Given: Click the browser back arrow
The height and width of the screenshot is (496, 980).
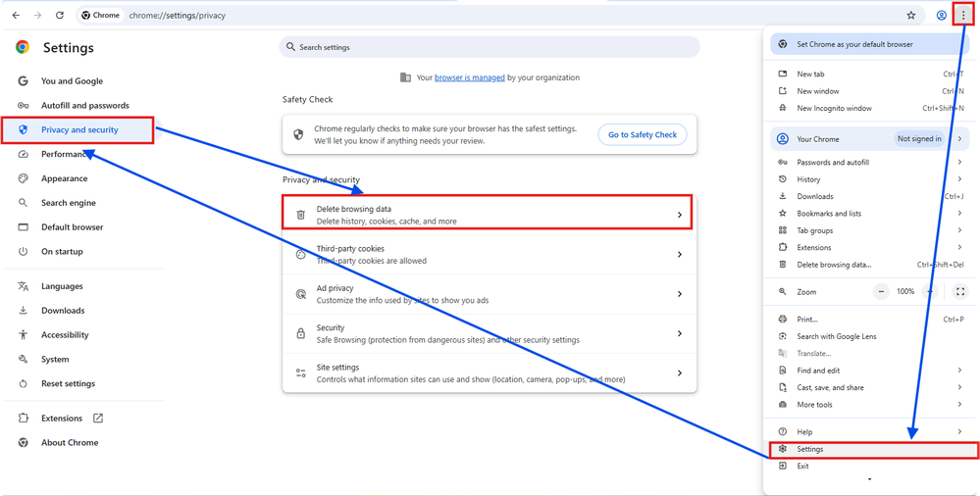Looking at the screenshot, I should [x=17, y=16].
